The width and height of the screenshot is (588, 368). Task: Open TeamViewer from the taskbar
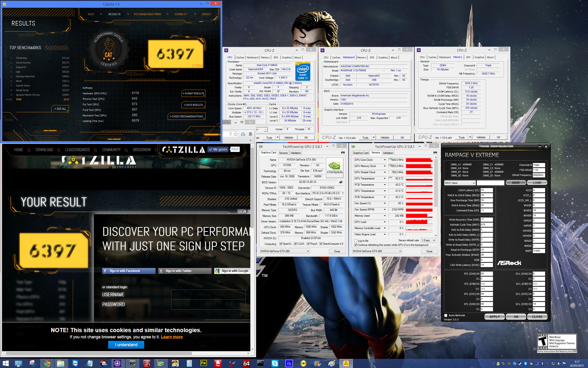[75, 363]
